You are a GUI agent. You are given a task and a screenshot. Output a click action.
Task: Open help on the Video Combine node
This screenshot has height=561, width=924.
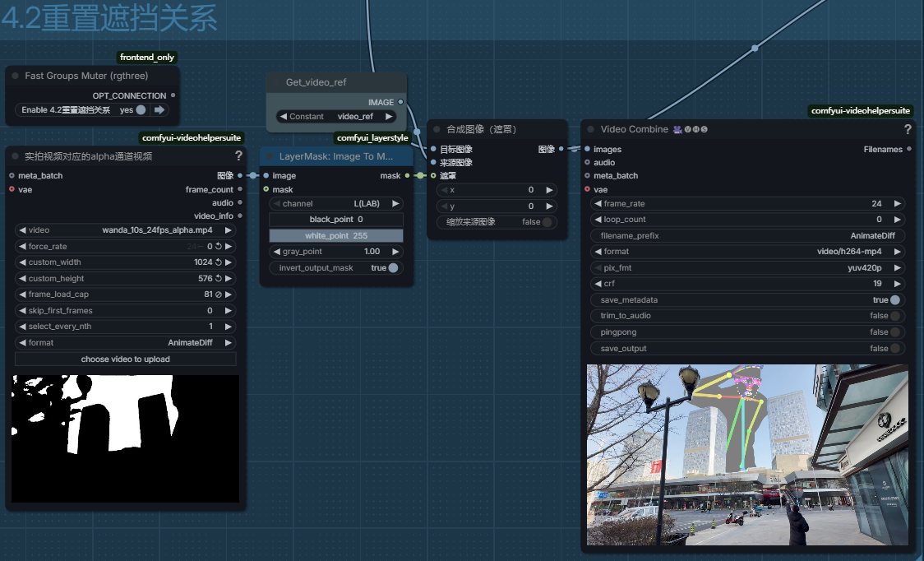[908, 129]
